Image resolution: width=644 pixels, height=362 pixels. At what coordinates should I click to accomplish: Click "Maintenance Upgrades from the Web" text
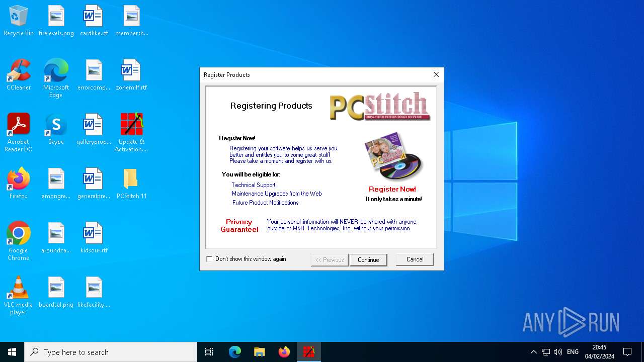pyautogui.click(x=277, y=194)
